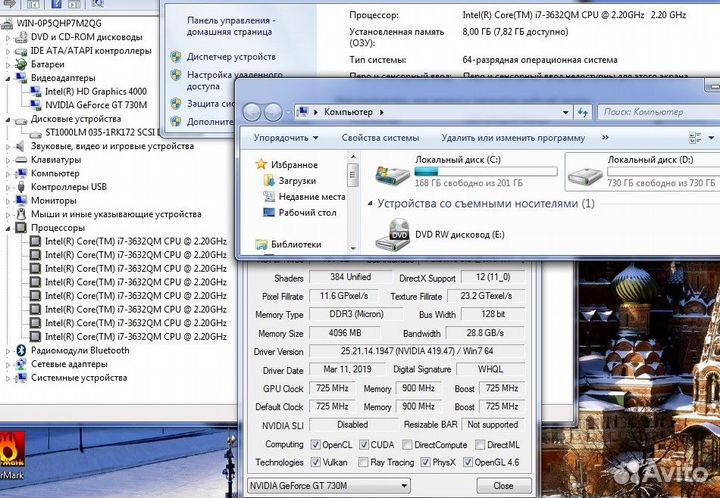Expand the Компьютер node in Device Manager

point(8,173)
